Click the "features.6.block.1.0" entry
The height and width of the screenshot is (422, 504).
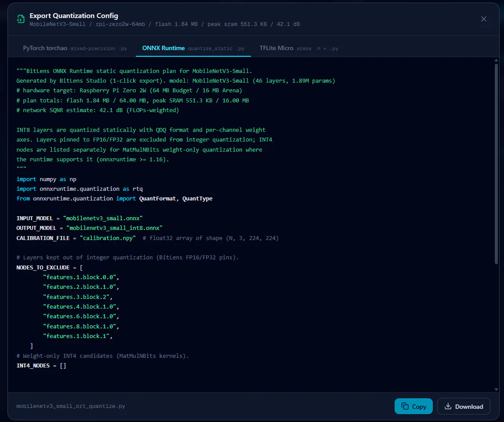(x=81, y=316)
